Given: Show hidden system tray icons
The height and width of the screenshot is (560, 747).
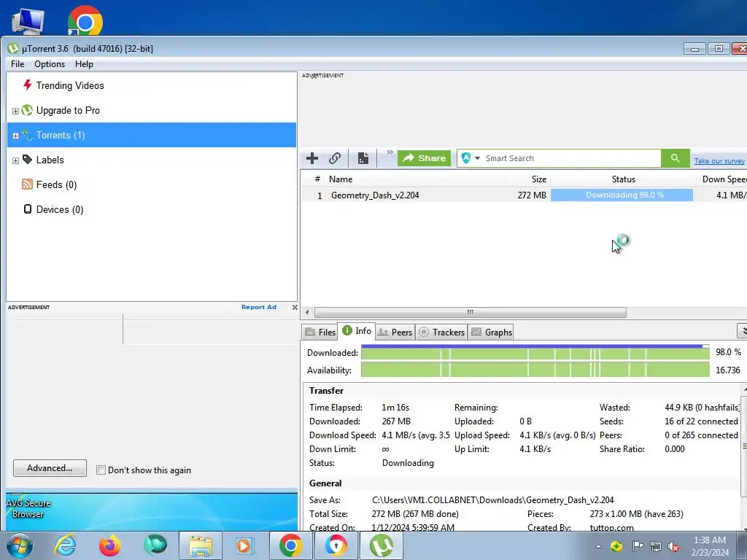Looking at the screenshot, I should point(598,546).
